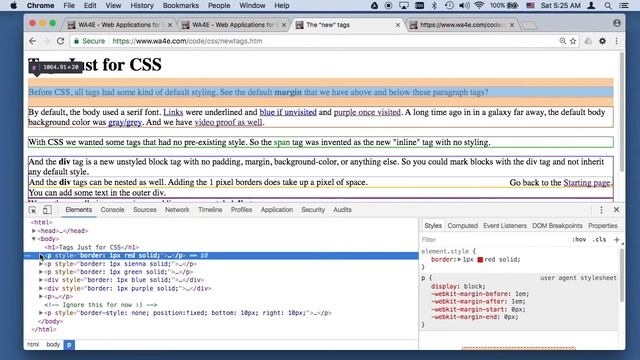Open the Apple menu
Viewport: 640px width, 360px height.
point(13,5)
